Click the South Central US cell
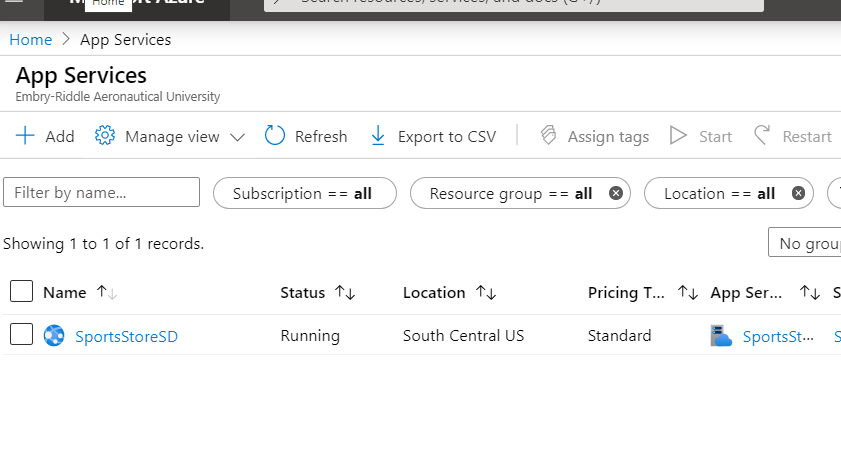The height and width of the screenshot is (456, 841). (463, 336)
